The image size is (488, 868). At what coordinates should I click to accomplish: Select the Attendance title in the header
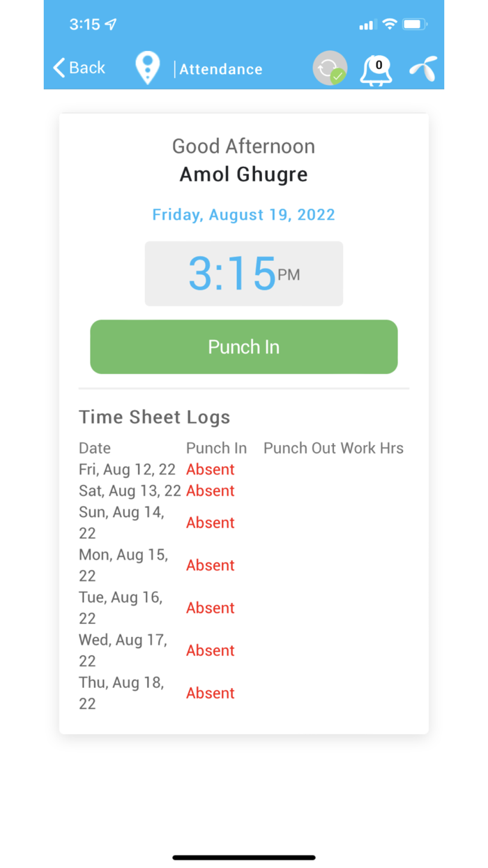click(220, 69)
